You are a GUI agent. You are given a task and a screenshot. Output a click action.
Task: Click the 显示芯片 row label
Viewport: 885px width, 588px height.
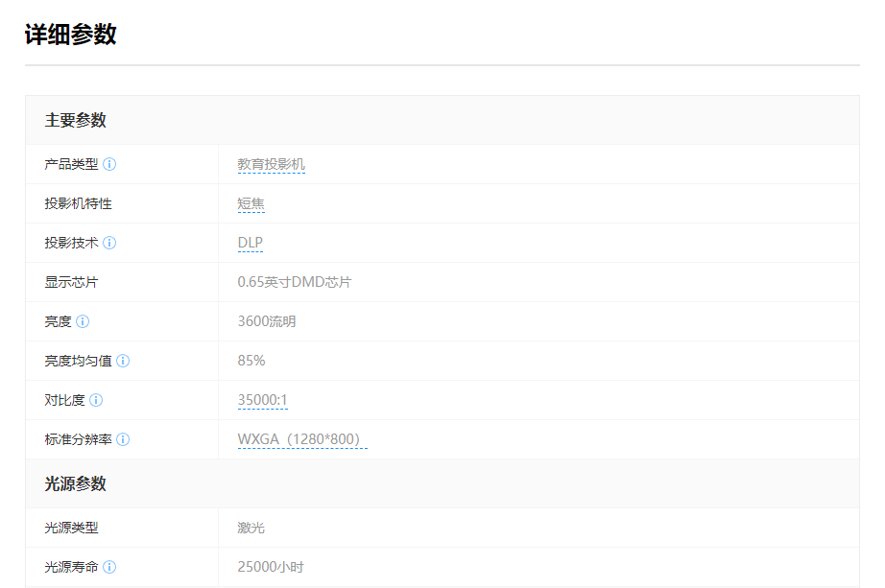click(x=71, y=282)
